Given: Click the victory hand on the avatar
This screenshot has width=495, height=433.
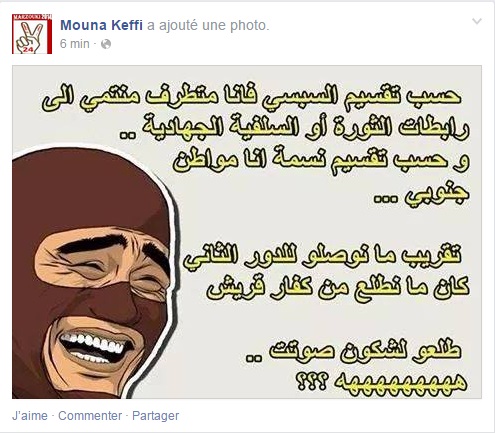Looking at the screenshot, I should 31,37.
